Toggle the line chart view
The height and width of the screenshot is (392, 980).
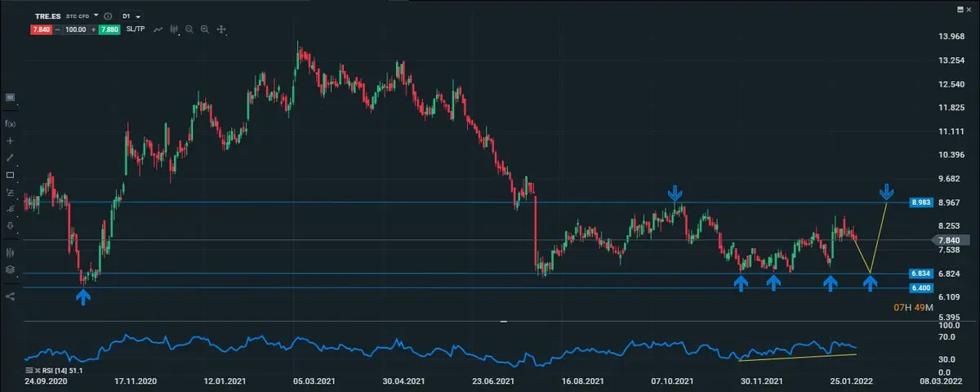click(158, 29)
